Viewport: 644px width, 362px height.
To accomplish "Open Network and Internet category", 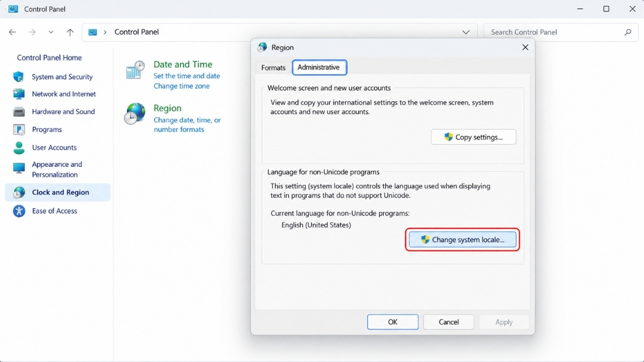I will (63, 94).
